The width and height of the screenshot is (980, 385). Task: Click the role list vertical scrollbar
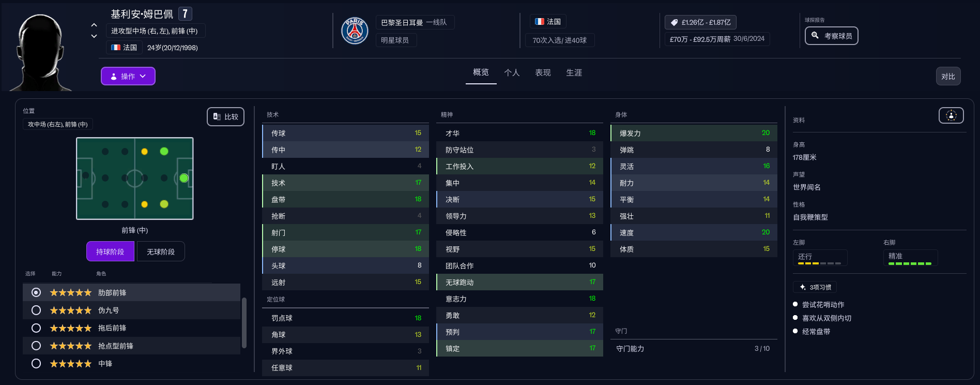pyautogui.click(x=244, y=322)
